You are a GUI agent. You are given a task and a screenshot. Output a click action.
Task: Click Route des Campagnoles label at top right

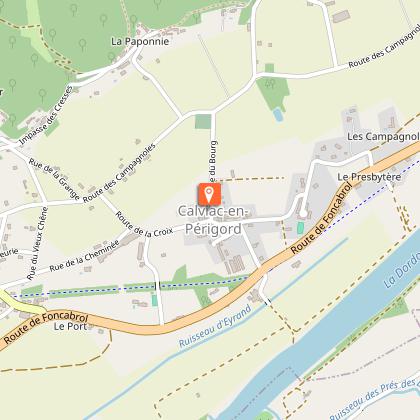coord(384,46)
